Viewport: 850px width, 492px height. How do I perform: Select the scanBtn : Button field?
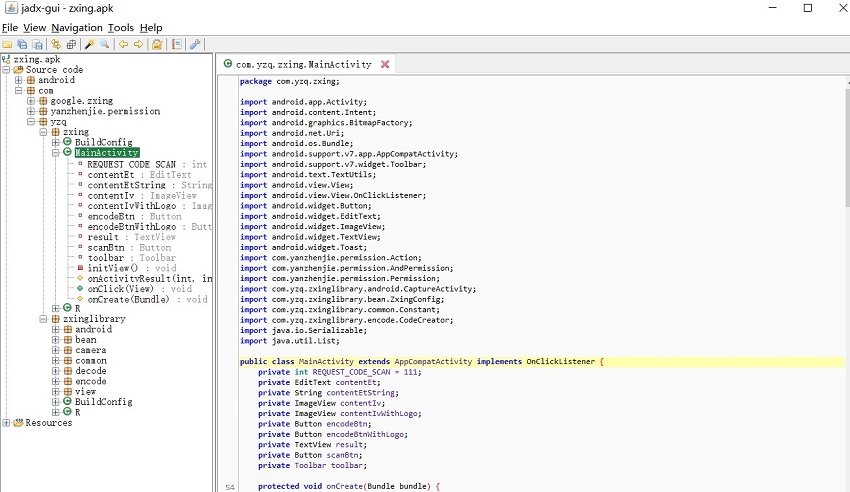pyautogui.click(x=129, y=248)
